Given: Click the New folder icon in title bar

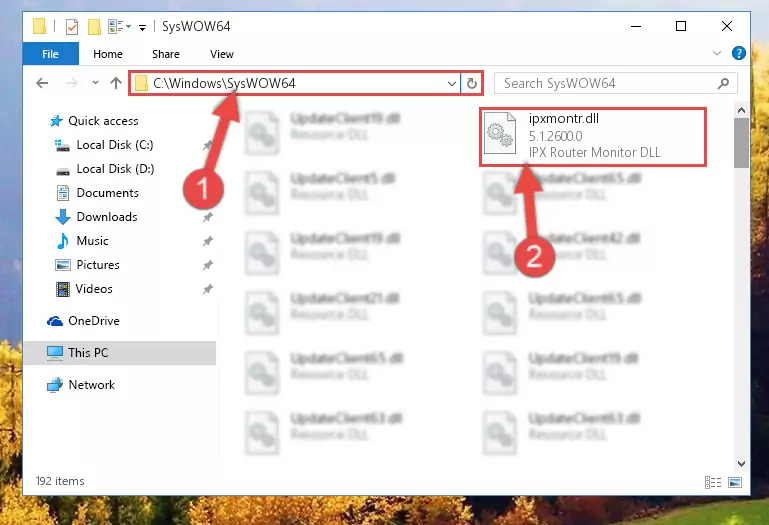Looking at the screenshot, I should [94, 26].
